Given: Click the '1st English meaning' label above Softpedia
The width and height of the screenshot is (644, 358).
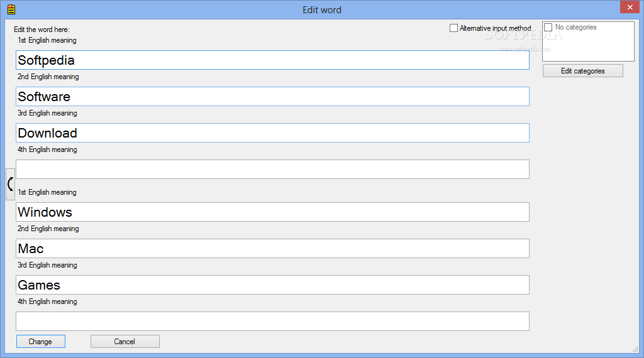Looking at the screenshot, I should (47, 40).
